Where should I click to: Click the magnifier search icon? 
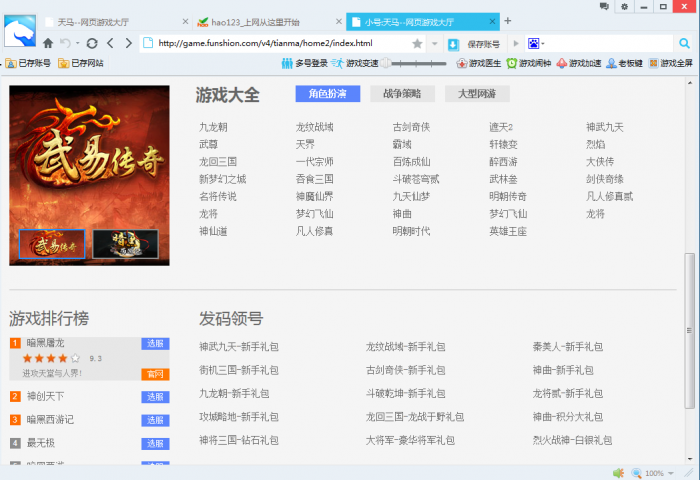[x=684, y=43]
